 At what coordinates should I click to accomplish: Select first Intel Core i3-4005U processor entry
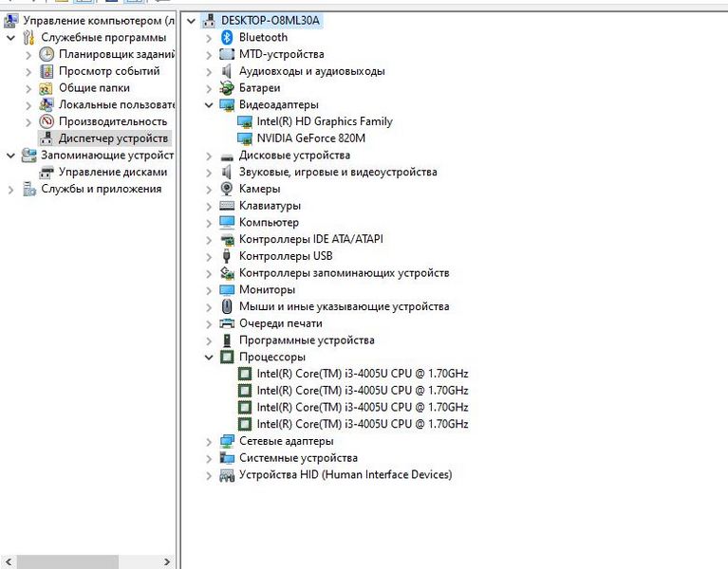click(x=362, y=374)
